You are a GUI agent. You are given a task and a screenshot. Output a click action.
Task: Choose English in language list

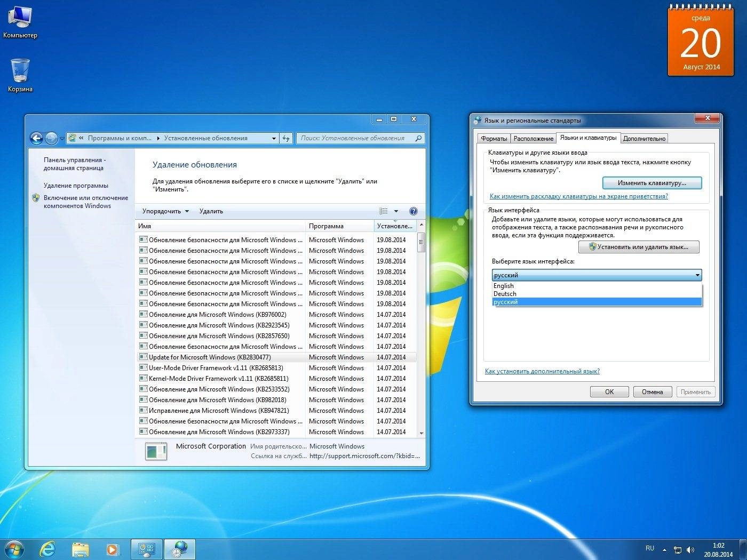click(x=597, y=286)
